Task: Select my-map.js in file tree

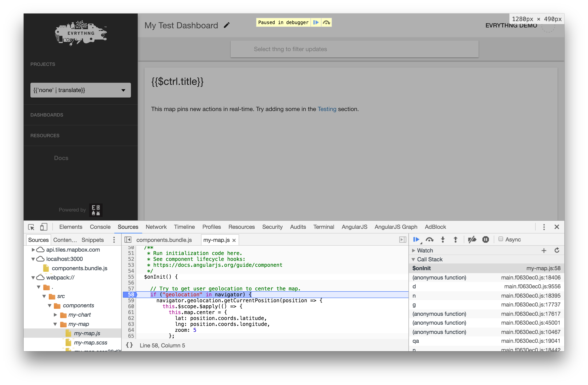Action: click(x=87, y=333)
